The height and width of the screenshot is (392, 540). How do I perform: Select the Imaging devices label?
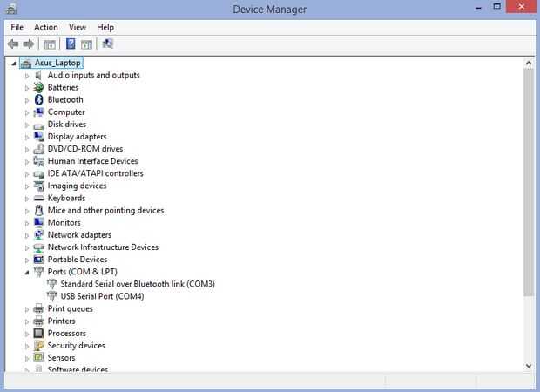click(77, 186)
